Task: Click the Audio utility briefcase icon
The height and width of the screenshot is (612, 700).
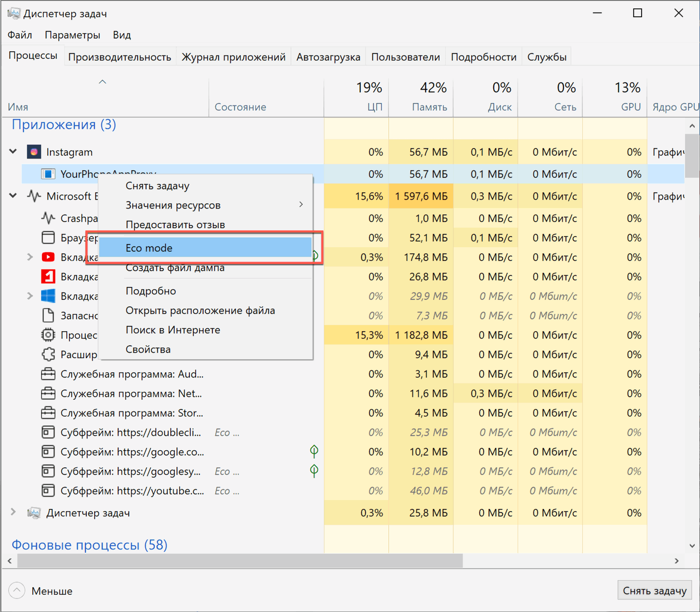Action: [x=48, y=374]
